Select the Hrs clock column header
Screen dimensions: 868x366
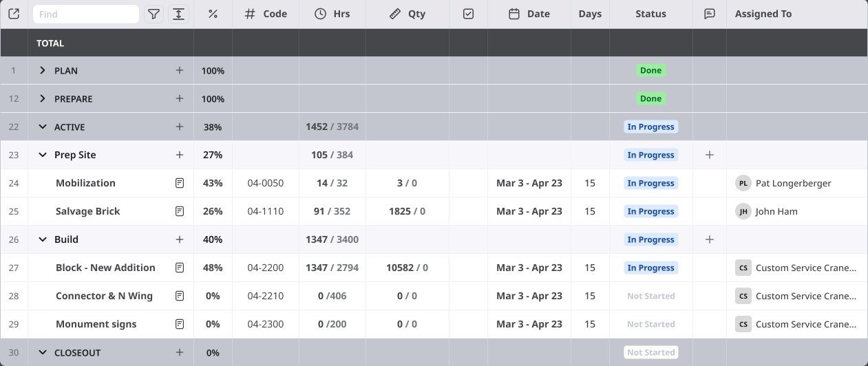click(332, 14)
